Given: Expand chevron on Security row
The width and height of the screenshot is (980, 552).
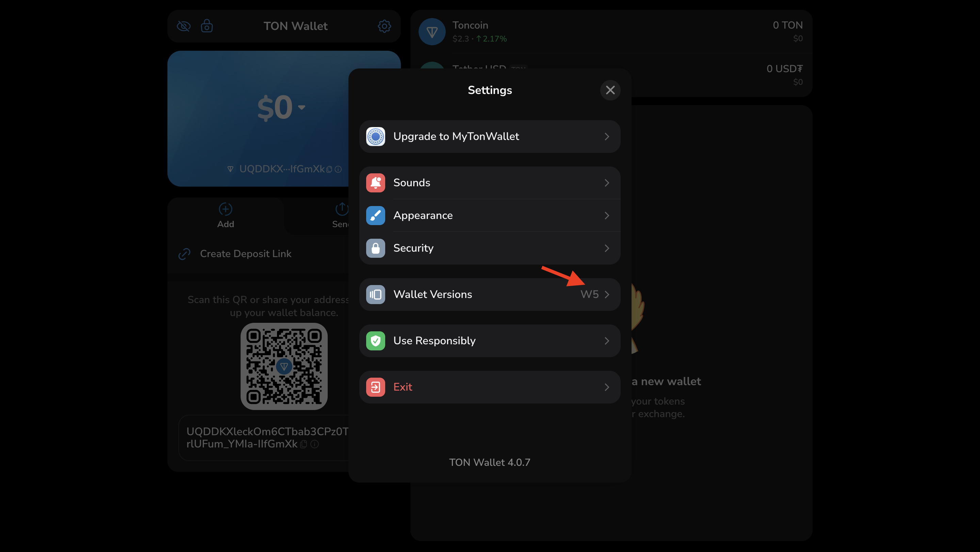Looking at the screenshot, I should click(x=607, y=248).
